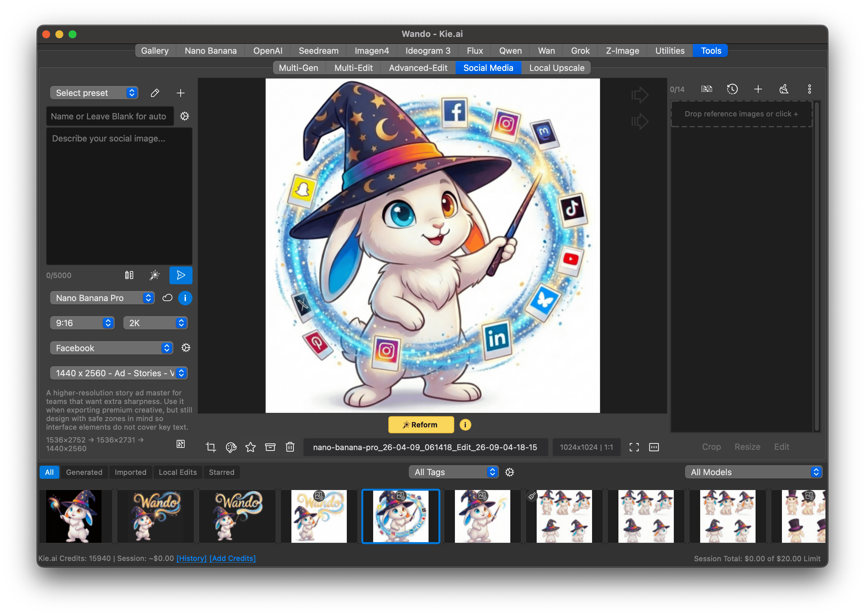Viewport: 865px width, 616px height.
Task: Click the archive box icon
Action: (270, 447)
